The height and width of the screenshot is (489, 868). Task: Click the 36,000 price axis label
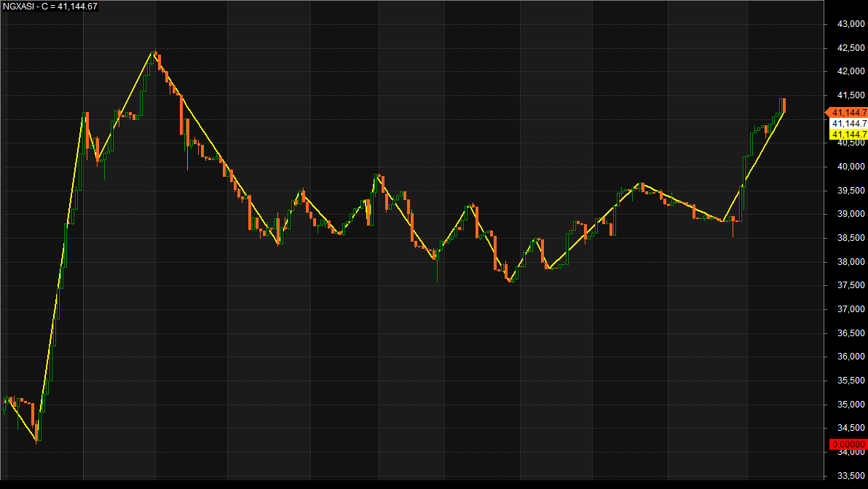(x=851, y=357)
